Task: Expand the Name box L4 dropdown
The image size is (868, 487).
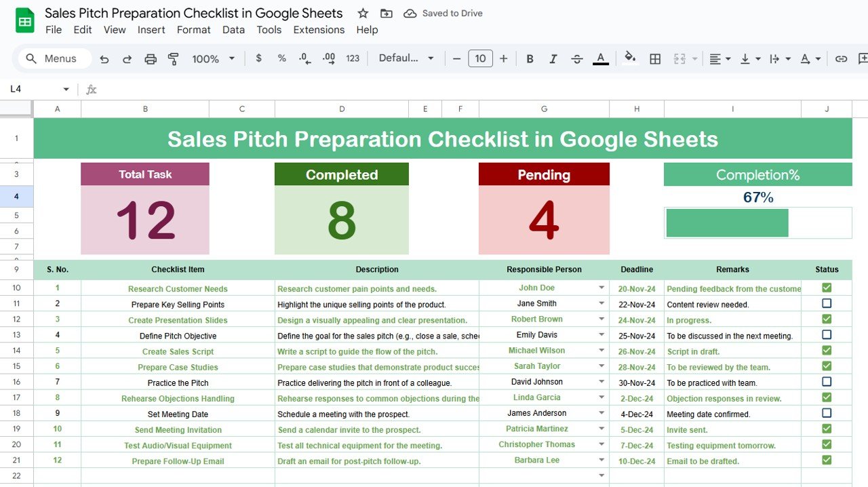Action: (66, 89)
